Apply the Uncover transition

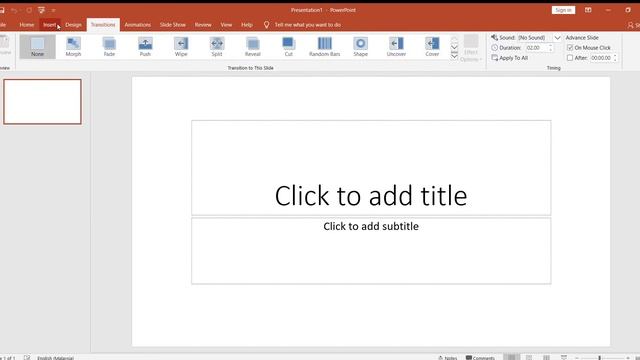click(x=396, y=47)
